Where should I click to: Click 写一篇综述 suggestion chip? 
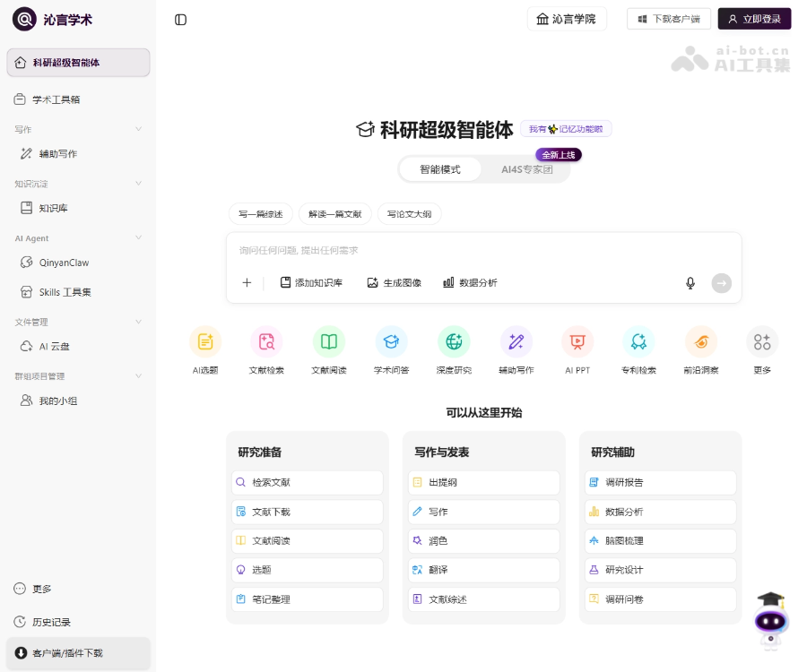261,214
